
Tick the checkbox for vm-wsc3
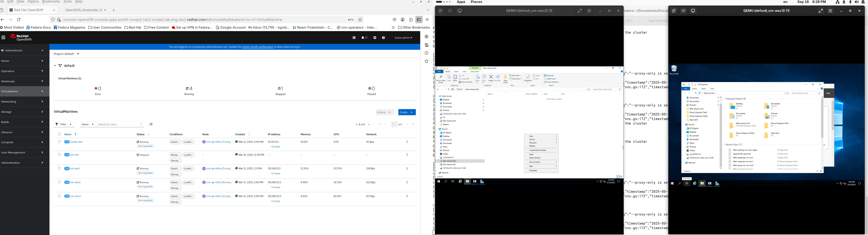click(x=59, y=196)
